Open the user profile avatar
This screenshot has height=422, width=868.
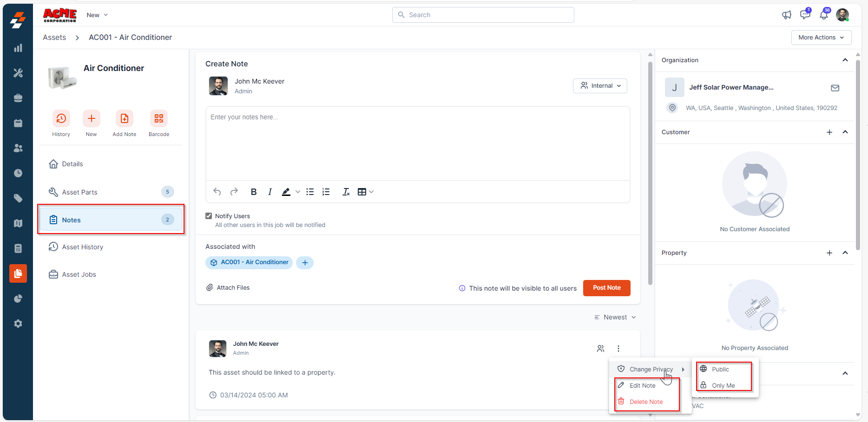842,15
